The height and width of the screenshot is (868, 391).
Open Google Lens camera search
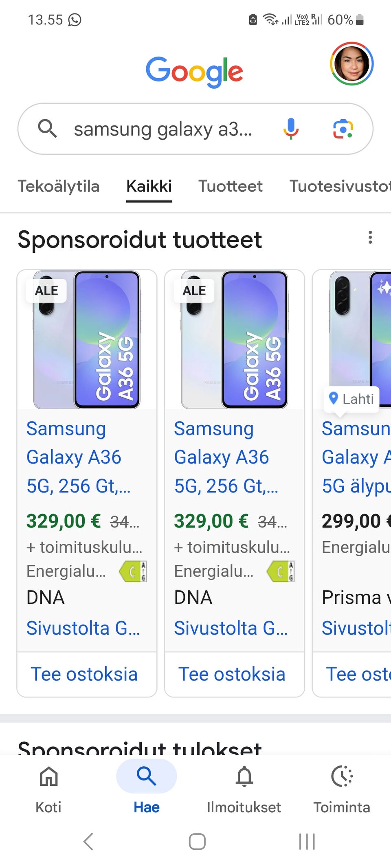click(x=343, y=129)
